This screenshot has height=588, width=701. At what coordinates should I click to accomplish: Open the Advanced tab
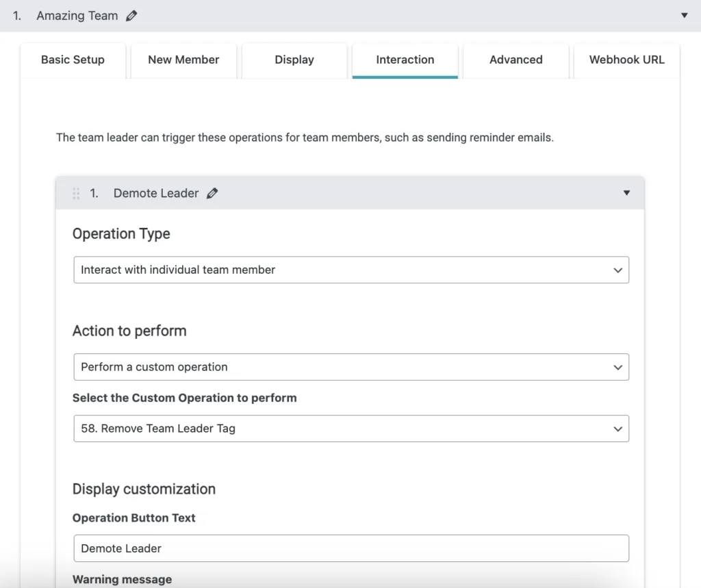point(515,60)
